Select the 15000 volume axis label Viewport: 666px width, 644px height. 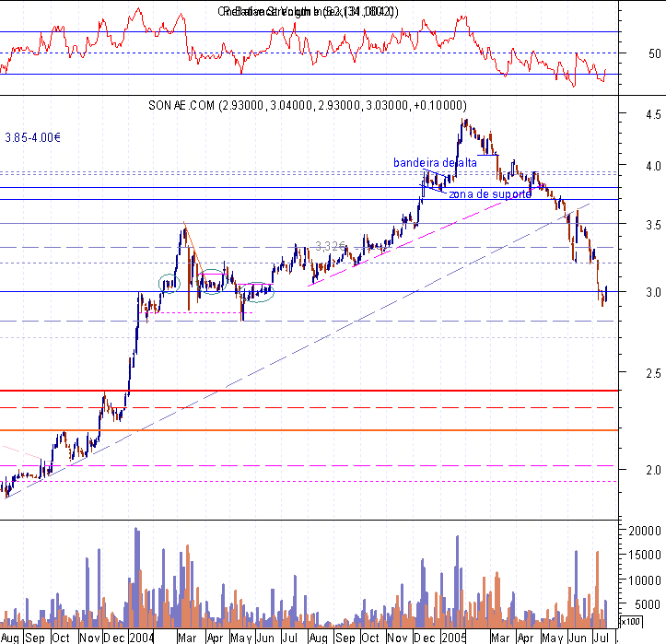[645, 555]
